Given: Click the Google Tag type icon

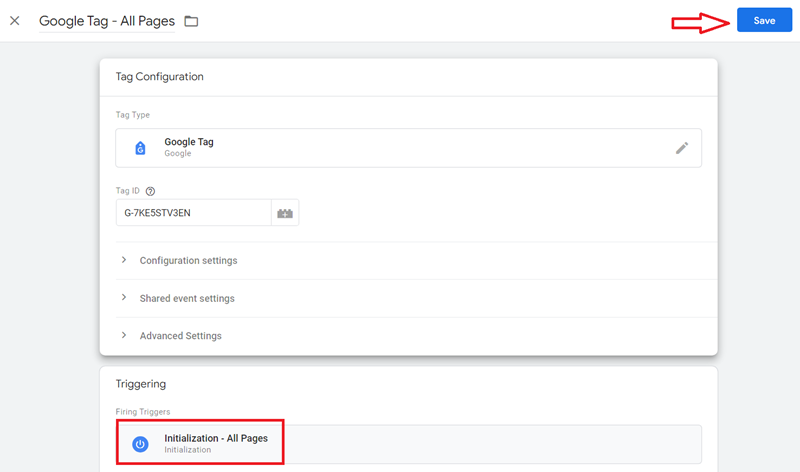Looking at the screenshot, I should 140,148.
